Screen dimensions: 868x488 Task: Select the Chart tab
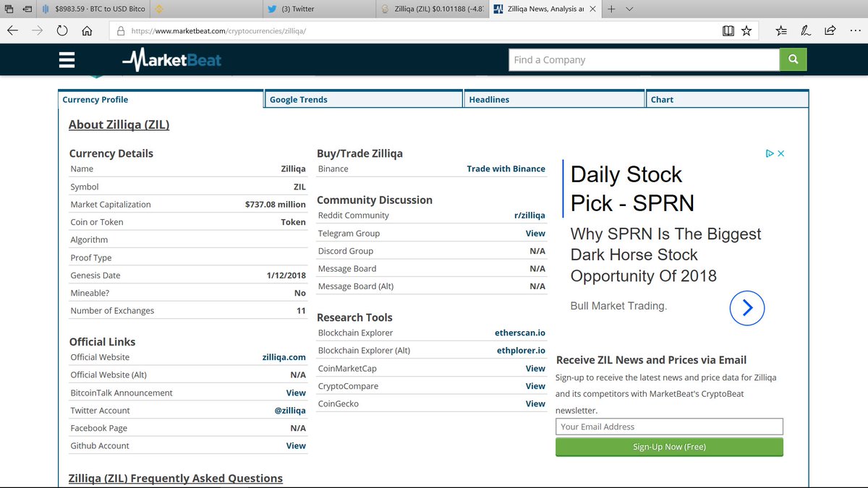pyautogui.click(x=727, y=99)
